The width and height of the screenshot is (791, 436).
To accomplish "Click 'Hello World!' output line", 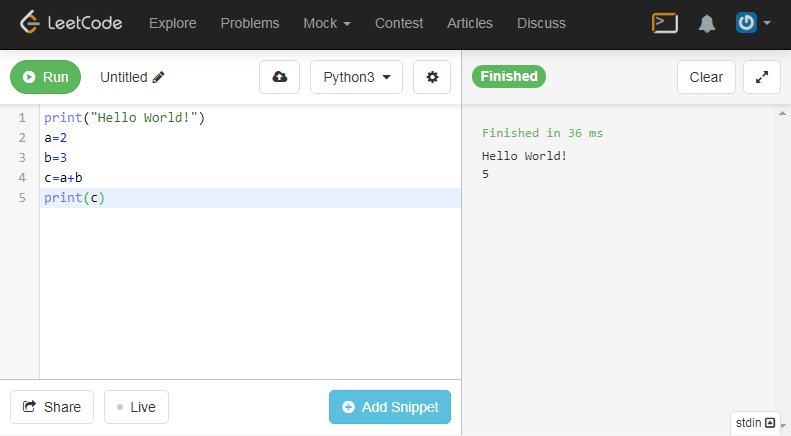I will (524, 156).
